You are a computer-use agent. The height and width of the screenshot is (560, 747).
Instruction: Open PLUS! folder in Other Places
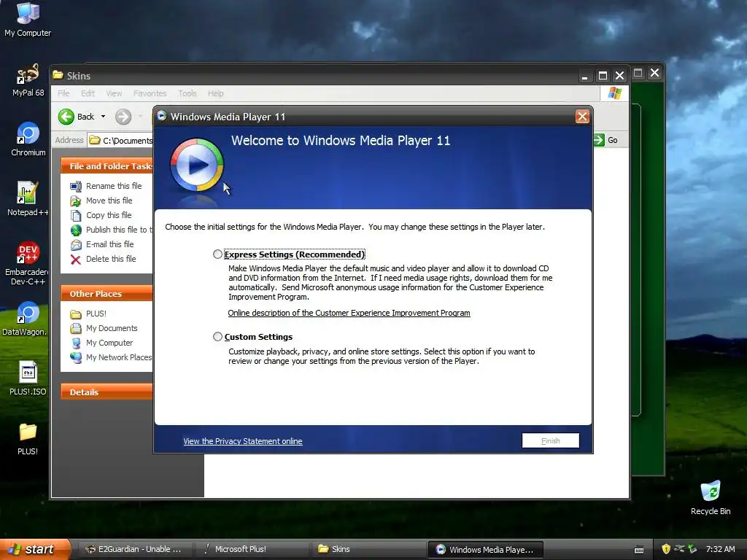click(x=96, y=314)
